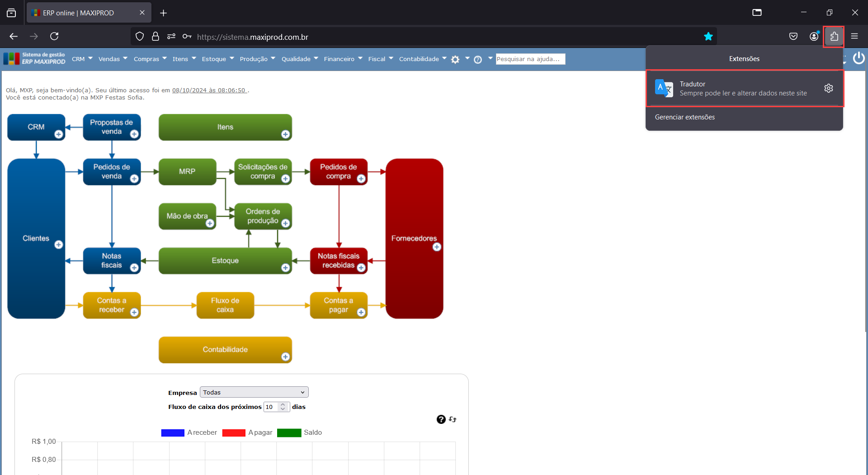Image resolution: width=868 pixels, height=475 pixels.
Task: Click the chart help question mark icon
Action: click(x=441, y=419)
